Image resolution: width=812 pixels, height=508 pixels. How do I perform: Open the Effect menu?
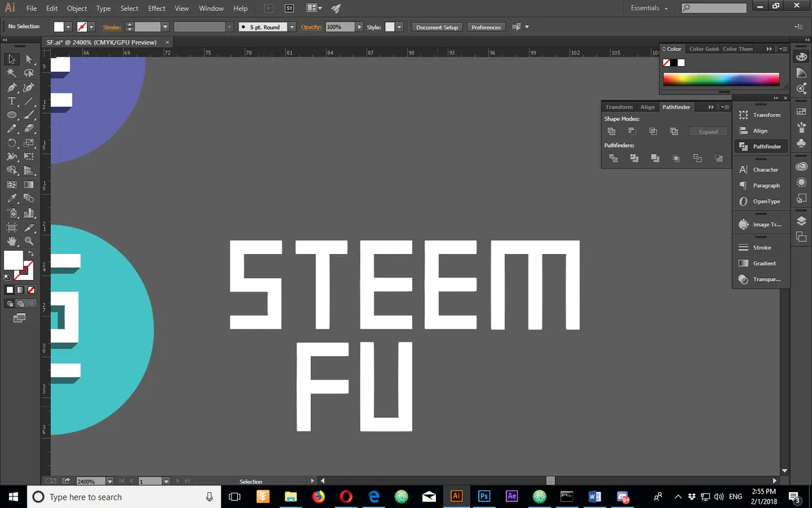[157, 8]
